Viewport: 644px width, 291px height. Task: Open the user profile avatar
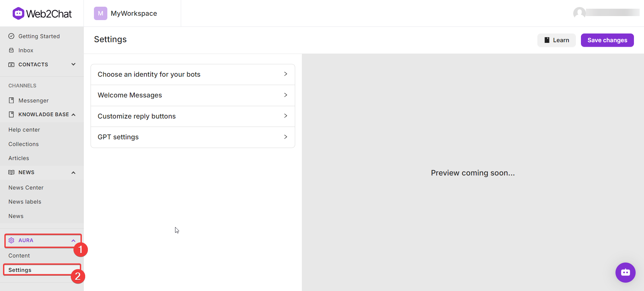579,13
